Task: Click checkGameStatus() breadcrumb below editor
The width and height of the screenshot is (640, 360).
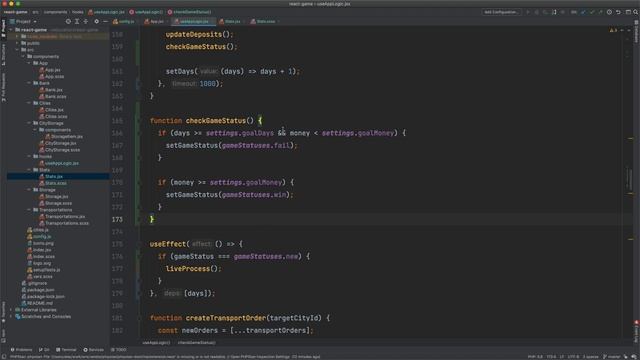Action: pyautogui.click(x=197, y=342)
